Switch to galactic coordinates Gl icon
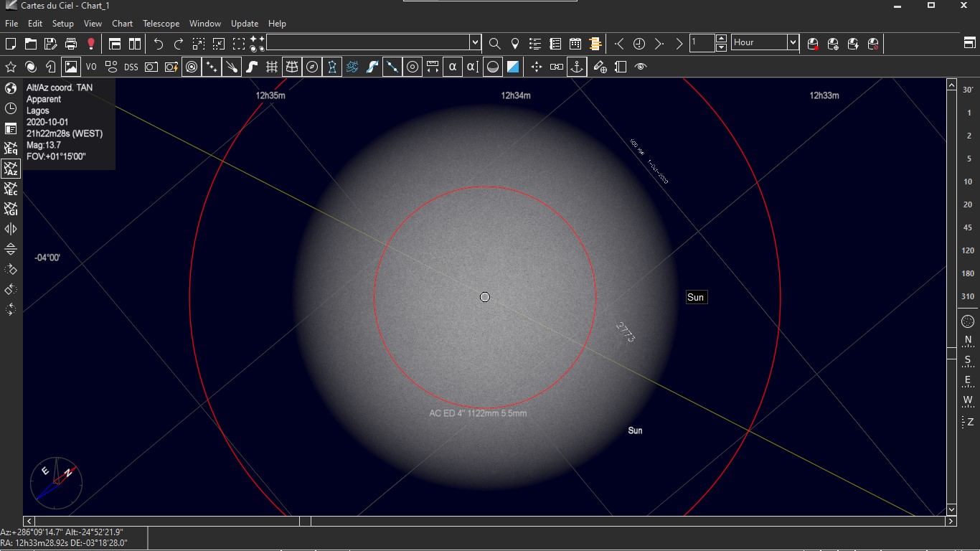Image resolution: width=980 pixels, height=551 pixels. coord(11,209)
